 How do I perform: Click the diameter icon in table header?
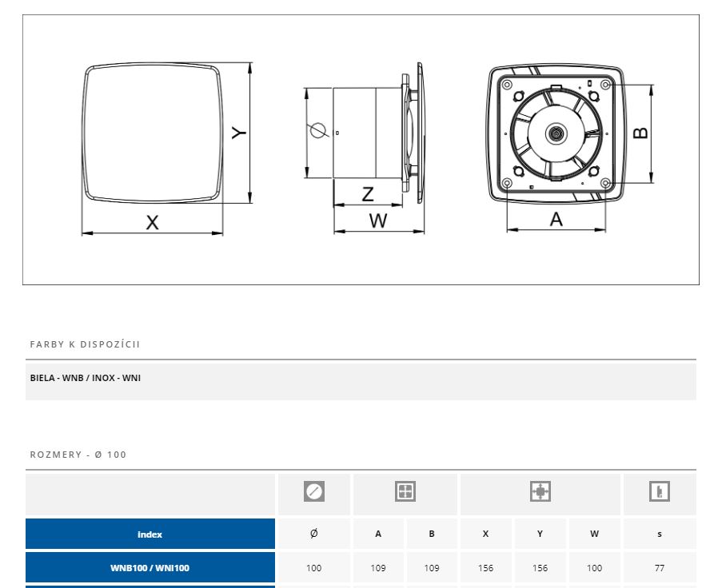314,492
